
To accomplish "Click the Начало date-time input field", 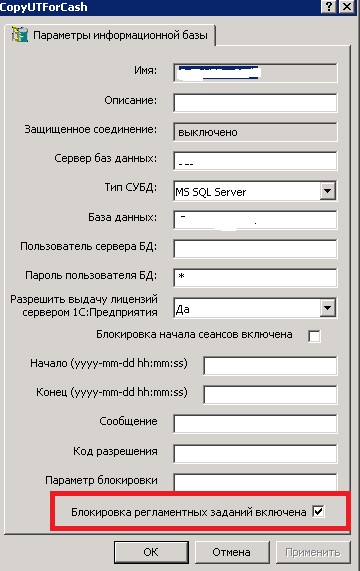I will [270, 366].
